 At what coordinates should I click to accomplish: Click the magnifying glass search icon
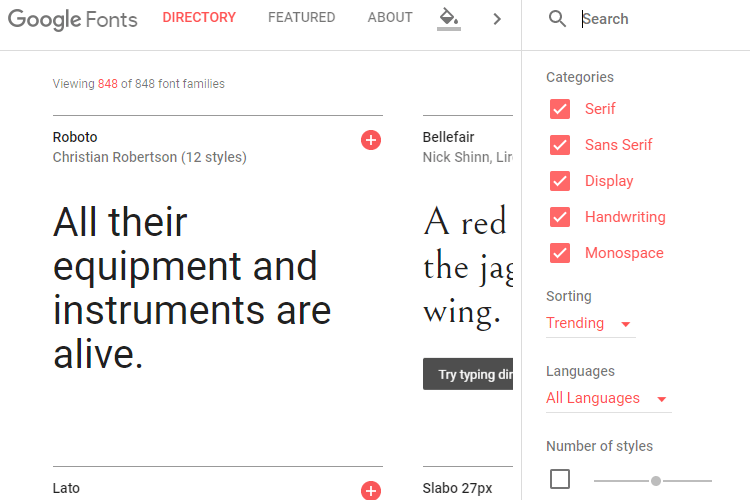click(x=557, y=19)
